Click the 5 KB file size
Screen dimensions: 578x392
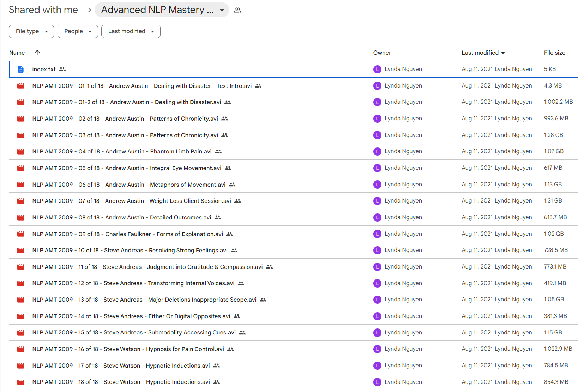(550, 69)
